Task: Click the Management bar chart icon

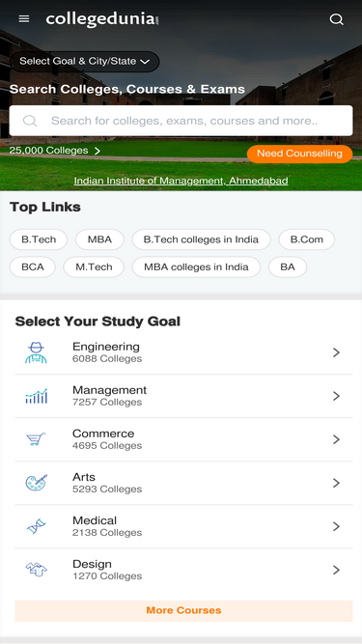Action: 36,396
